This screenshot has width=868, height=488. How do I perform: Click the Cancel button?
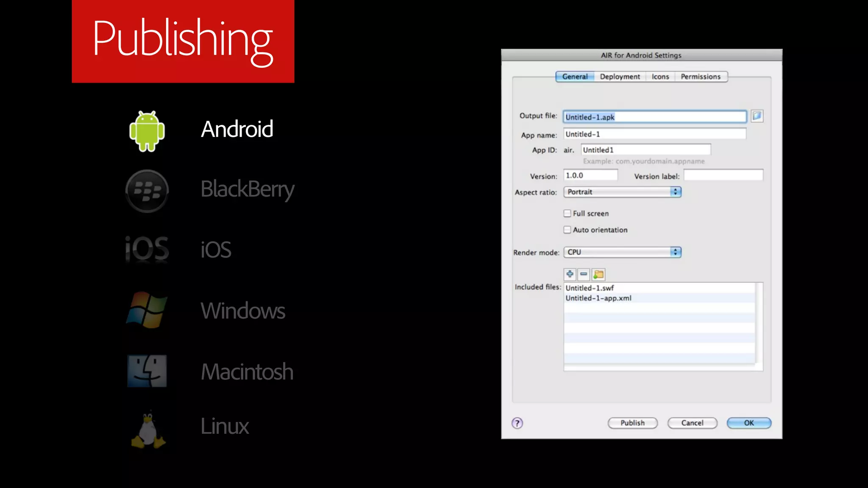click(692, 423)
